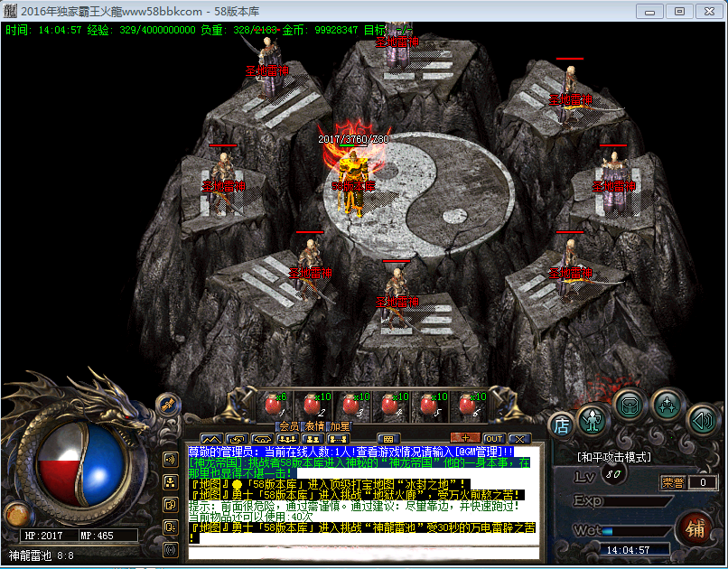Click the Wet weight progress bar
Image resolution: width=728 pixels, height=569 pixels.
pyautogui.click(x=637, y=531)
